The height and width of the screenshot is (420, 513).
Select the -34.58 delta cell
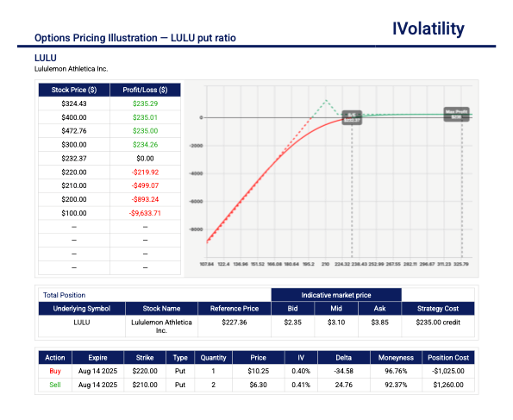(343, 371)
